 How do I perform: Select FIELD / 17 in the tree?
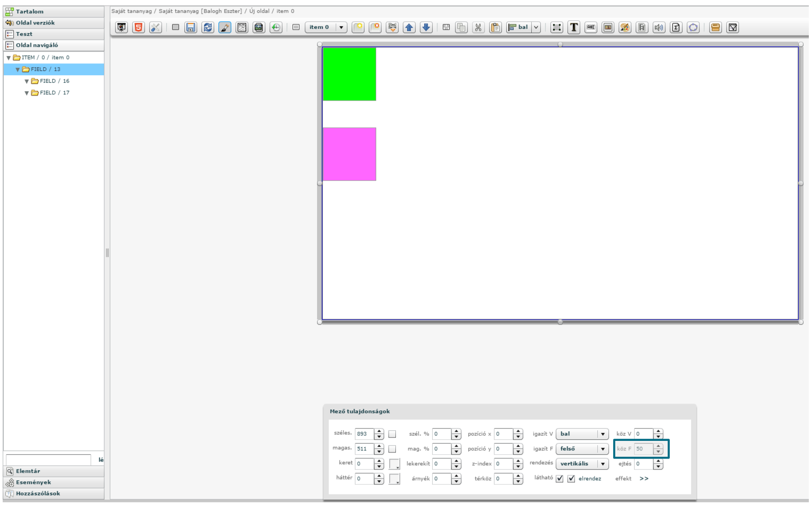point(54,93)
